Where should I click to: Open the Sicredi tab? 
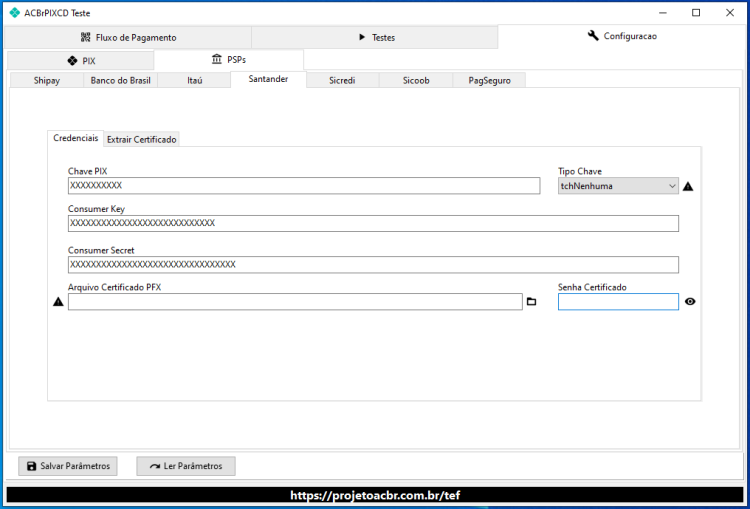(342, 80)
